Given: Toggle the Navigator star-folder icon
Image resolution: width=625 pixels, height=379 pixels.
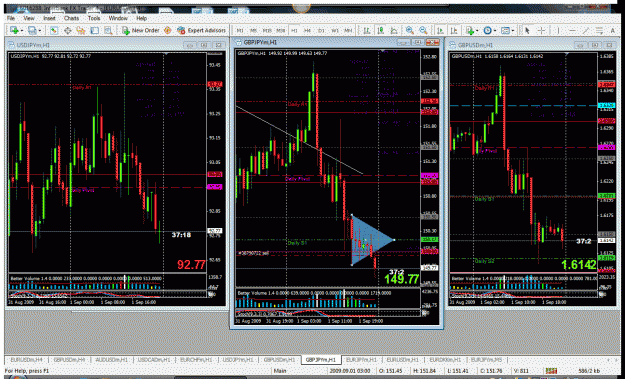Looking at the screenshot, I should 81,30.
